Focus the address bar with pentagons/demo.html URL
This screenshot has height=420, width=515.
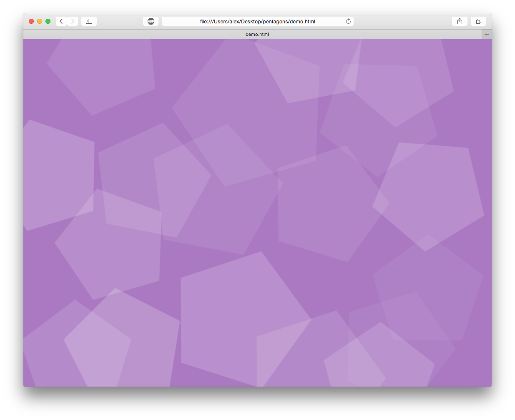[x=258, y=21]
